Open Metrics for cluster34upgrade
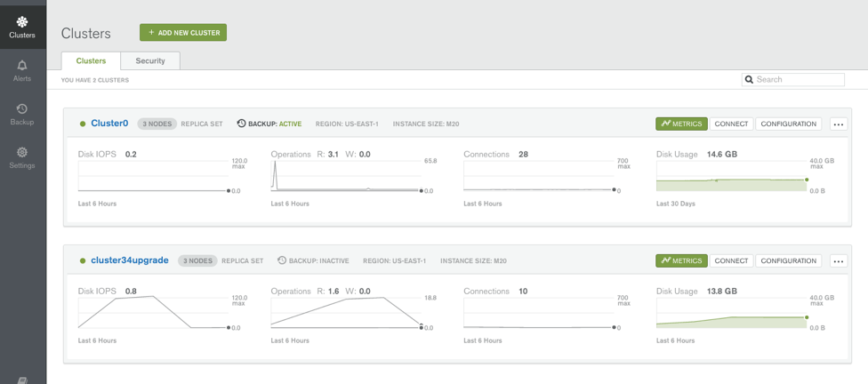This screenshot has width=868, height=384. pyautogui.click(x=681, y=260)
